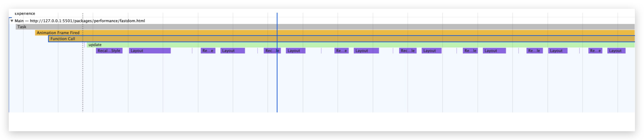Click the Experience track label
The width and height of the screenshot is (644, 140).
[25, 13]
